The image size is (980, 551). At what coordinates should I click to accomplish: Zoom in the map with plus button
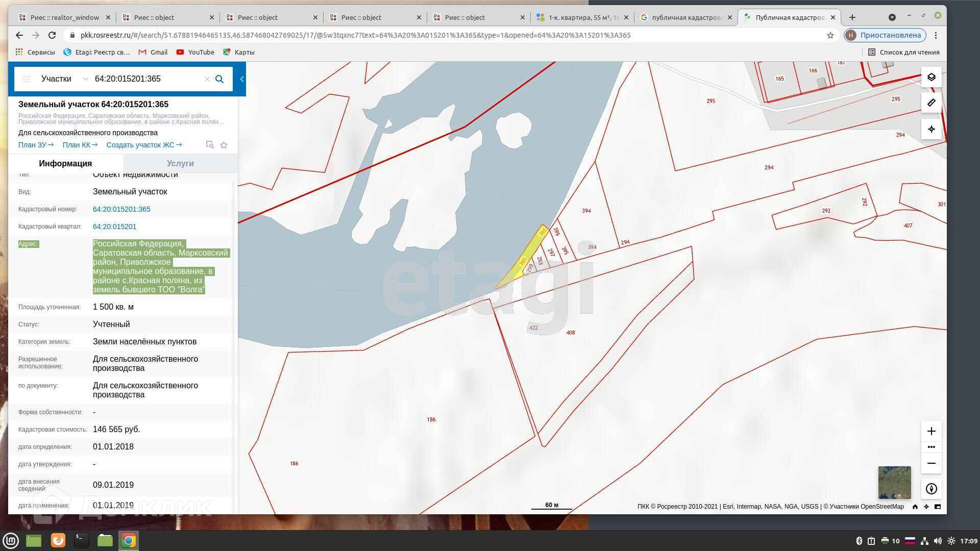(931, 432)
